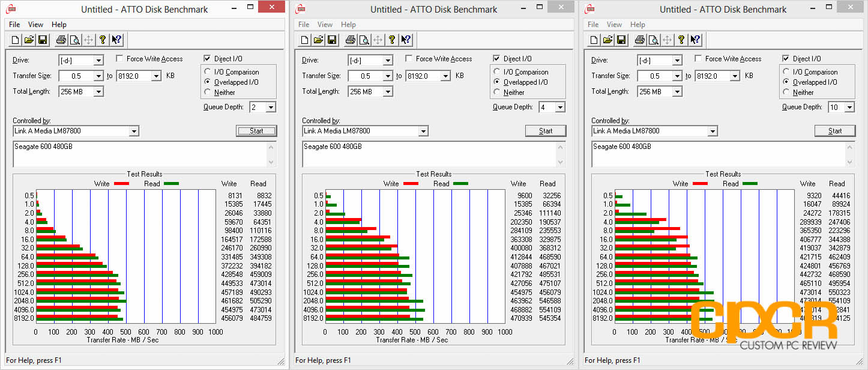Viewport: 868px width, 370px height.
Task: Click the read value 111140
Action: (x=550, y=213)
